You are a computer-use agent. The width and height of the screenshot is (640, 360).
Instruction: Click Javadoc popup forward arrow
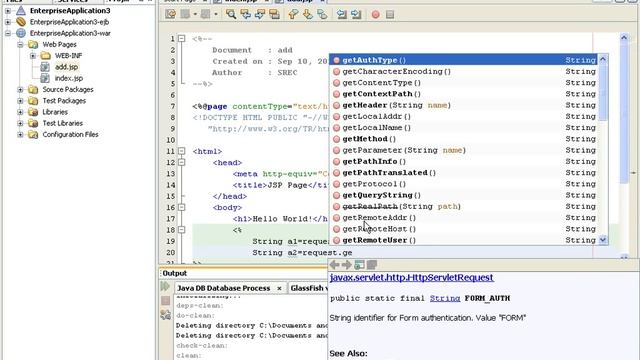[347, 265]
